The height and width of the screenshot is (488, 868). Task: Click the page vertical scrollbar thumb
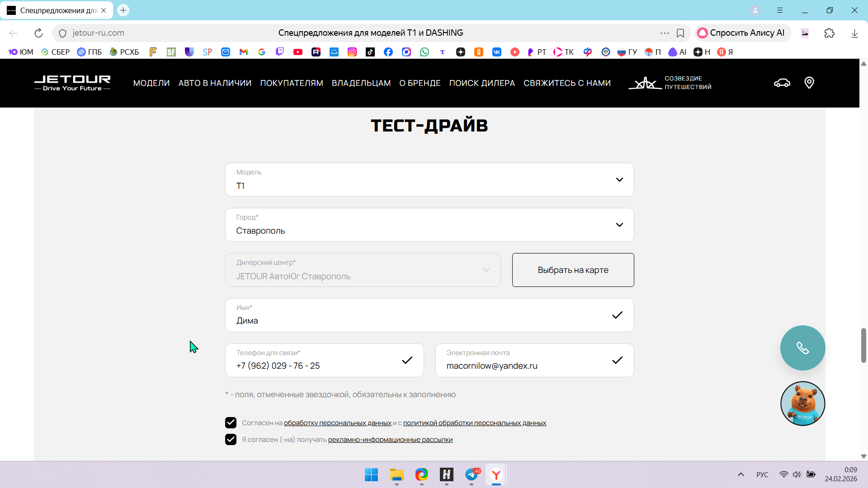click(863, 346)
